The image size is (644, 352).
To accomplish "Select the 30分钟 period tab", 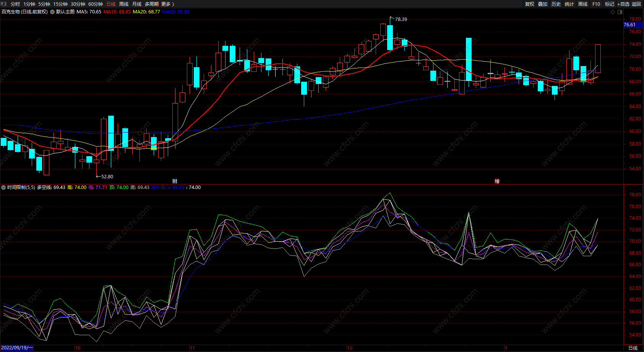I will [x=78, y=4].
